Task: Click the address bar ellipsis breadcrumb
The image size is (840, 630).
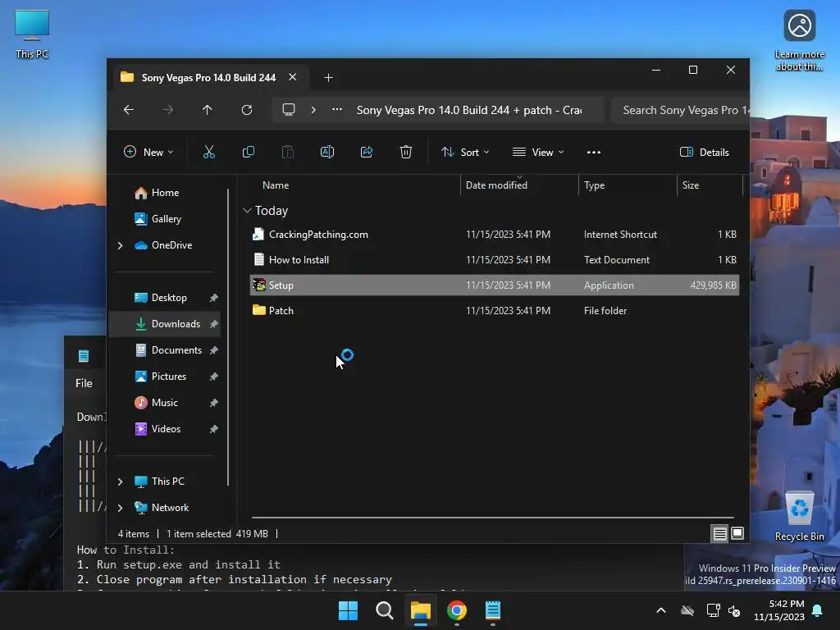Action: pos(337,110)
